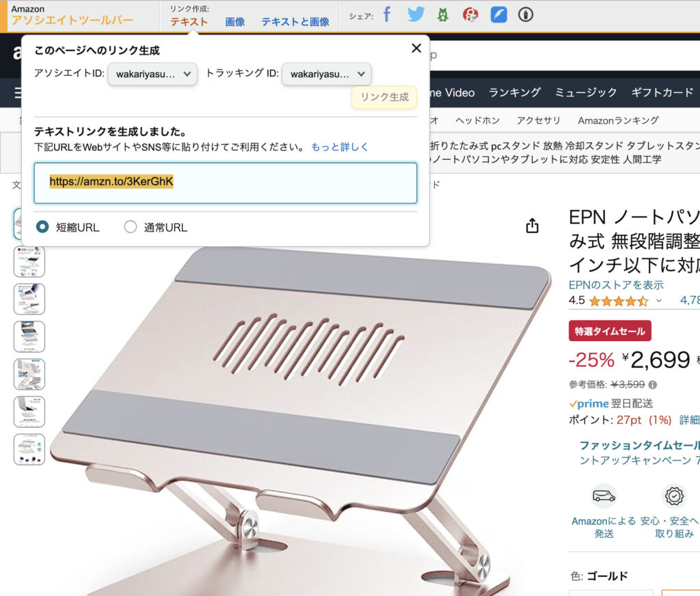Click the blue feather share icon

click(498, 15)
